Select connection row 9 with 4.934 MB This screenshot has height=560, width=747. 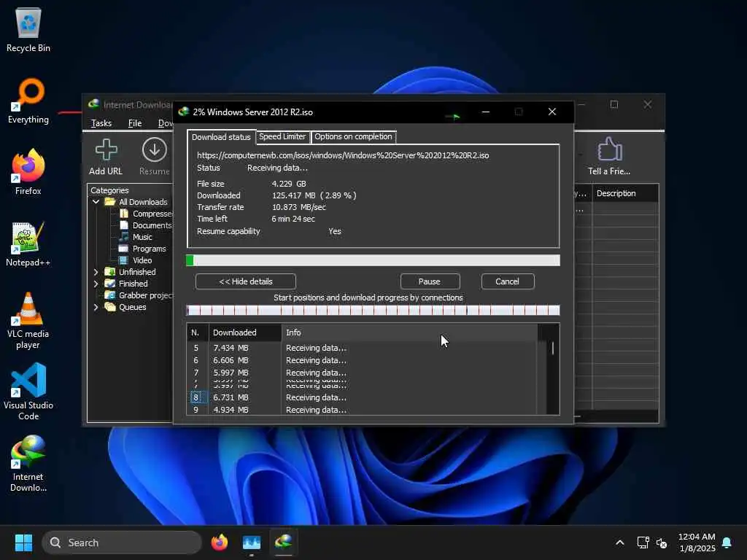(x=362, y=410)
